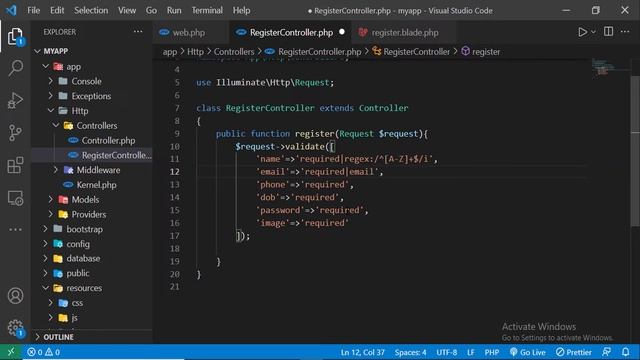This screenshot has height=360, width=640.
Task: Click Prettier in status bar
Action: coord(574,352)
